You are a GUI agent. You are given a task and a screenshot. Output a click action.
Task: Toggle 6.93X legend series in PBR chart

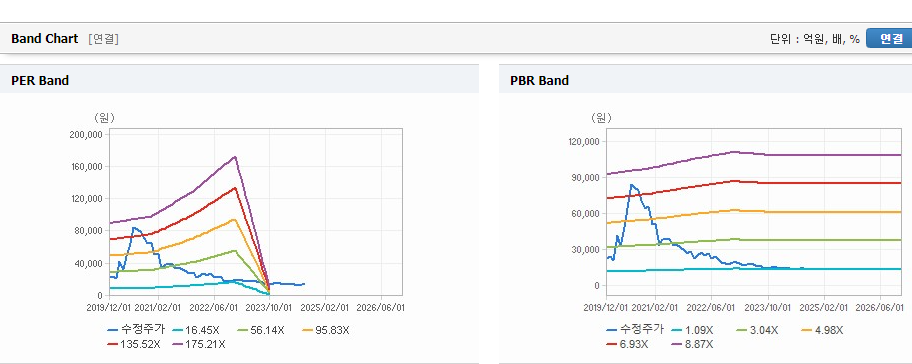(x=628, y=344)
